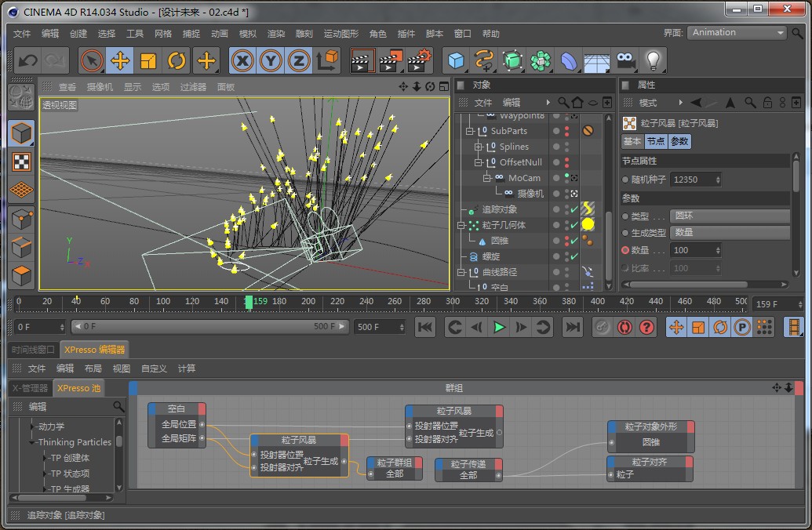The image size is (812, 530).
Task: Click the 数量 value field showing 100
Action: tap(695, 251)
